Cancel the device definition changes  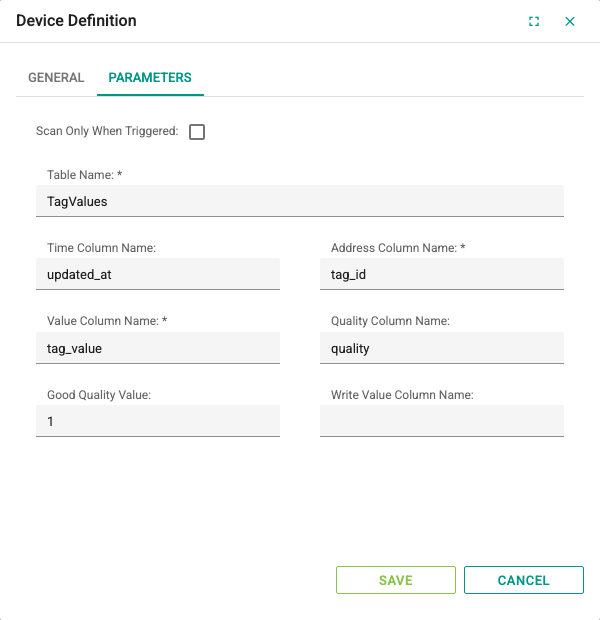(x=524, y=580)
